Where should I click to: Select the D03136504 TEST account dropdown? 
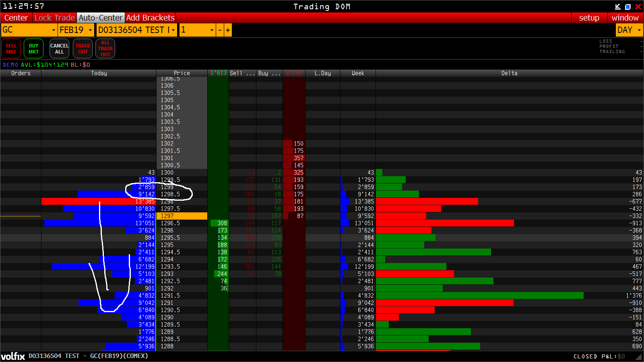point(137,30)
